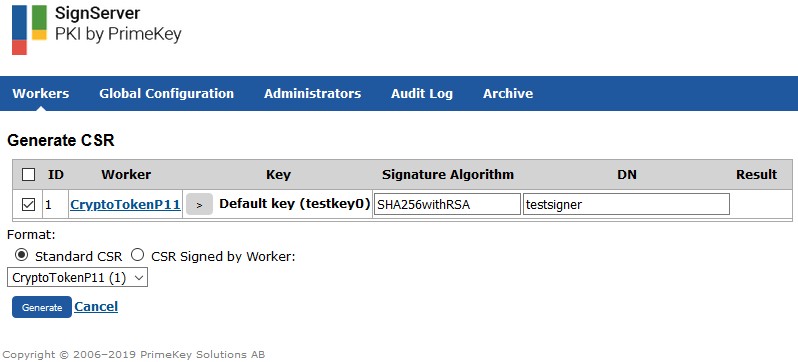This screenshot has height=362, width=798.
Task: Open the key selector arrow button
Action: [x=199, y=204]
